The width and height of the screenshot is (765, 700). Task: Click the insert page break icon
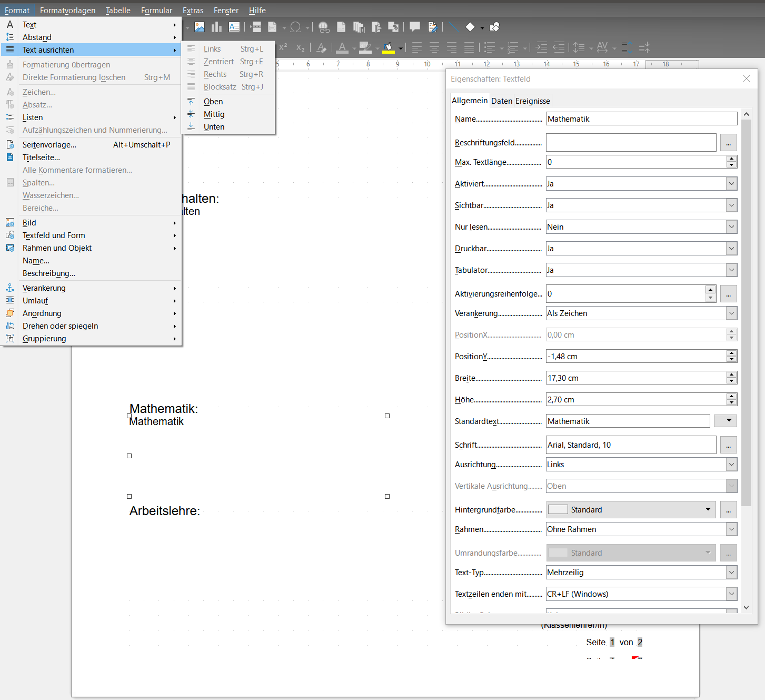click(x=256, y=27)
